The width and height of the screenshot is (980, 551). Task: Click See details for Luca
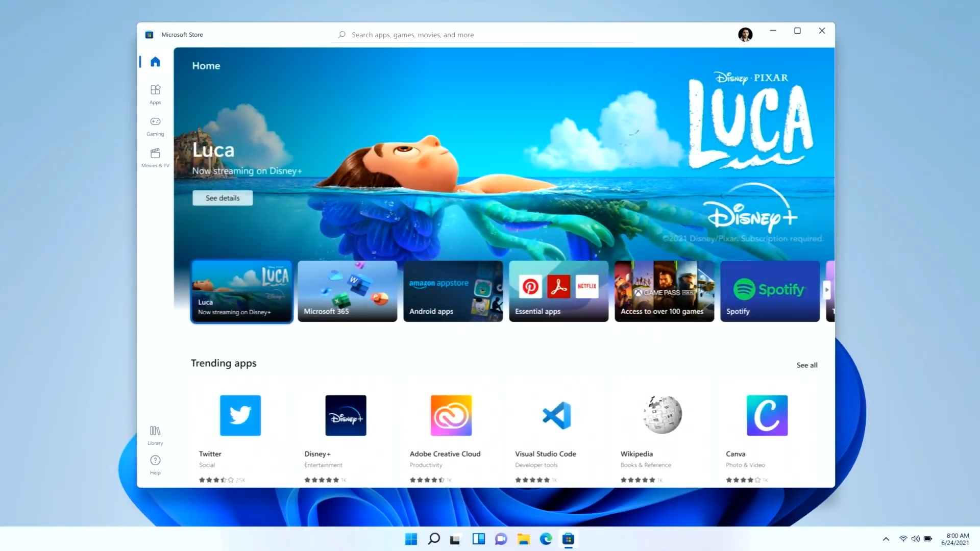tap(223, 198)
